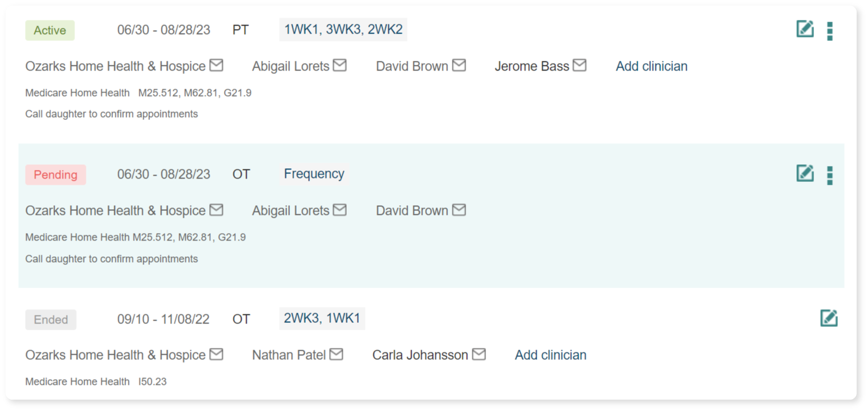Image resolution: width=868 pixels, height=411 pixels.
Task: Click Add clinician link in Active PT episode
Action: pyautogui.click(x=651, y=67)
